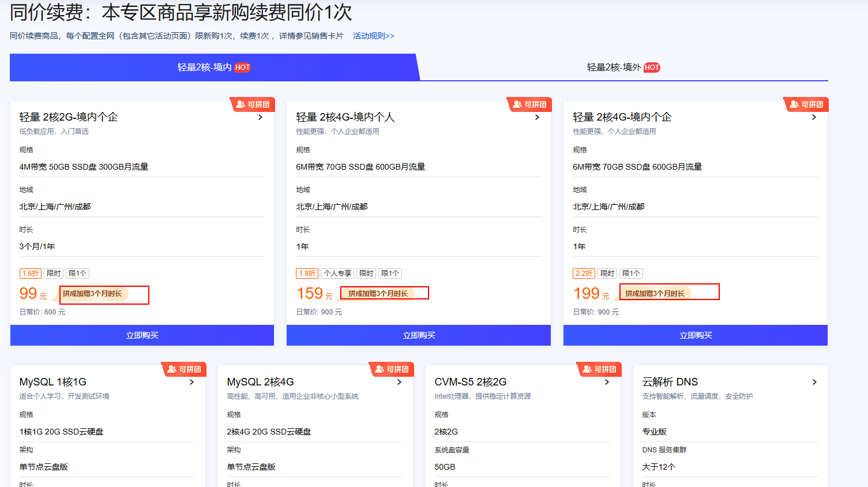Click the 1.8折 discount tag
Image resolution: width=868 pixels, height=487 pixels.
pos(307,274)
